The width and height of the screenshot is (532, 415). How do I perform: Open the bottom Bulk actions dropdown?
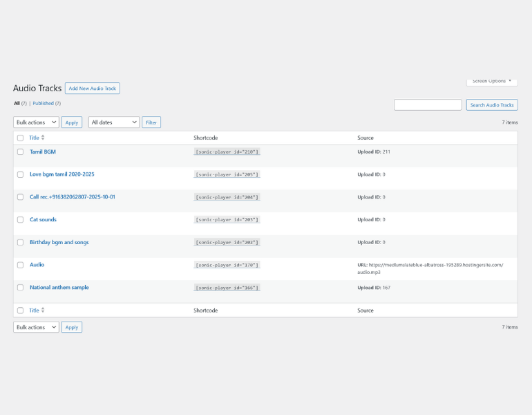36,327
